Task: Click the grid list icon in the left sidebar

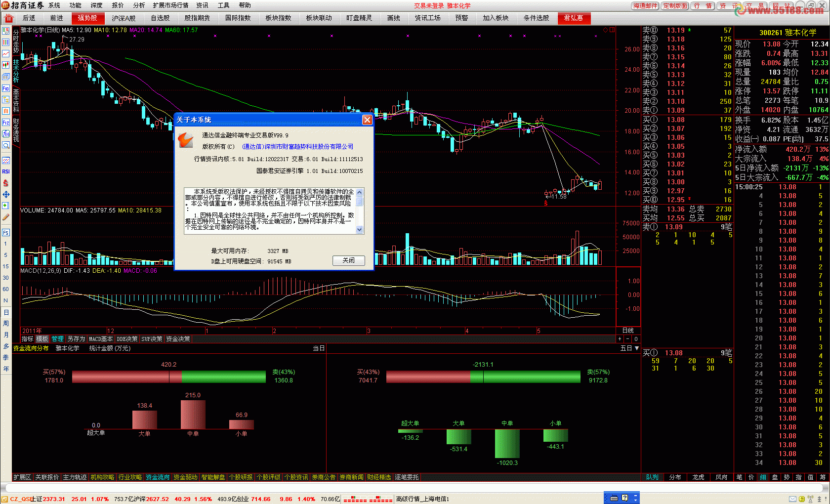Action: [x=6, y=42]
